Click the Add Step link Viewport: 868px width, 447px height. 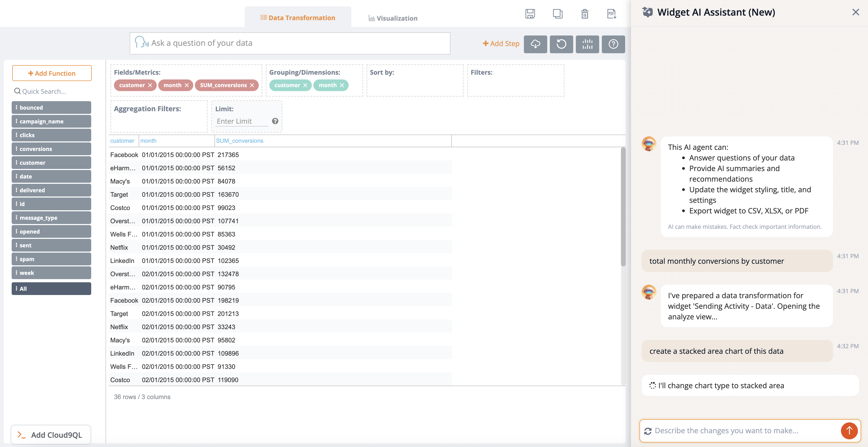[x=501, y=43]
